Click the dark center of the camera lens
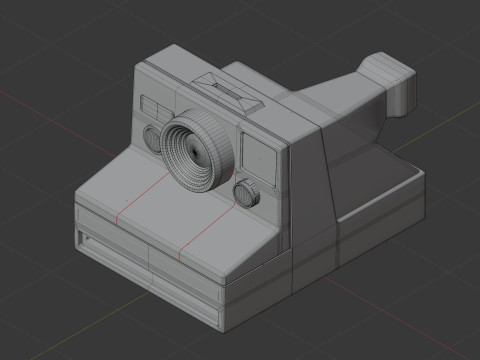Viewport: 480px width, 360px height. click(x=195, y=152)
